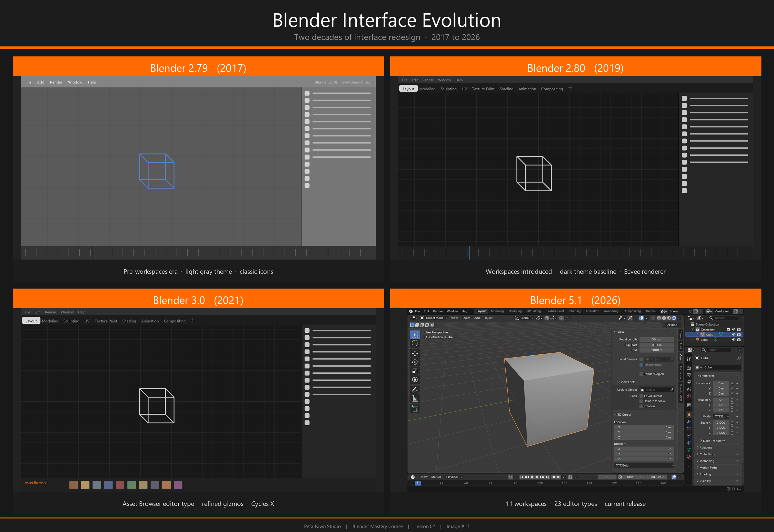Enable the Camera to View checkbox
The image size is (774, 532).
click(x=641, y=401)
